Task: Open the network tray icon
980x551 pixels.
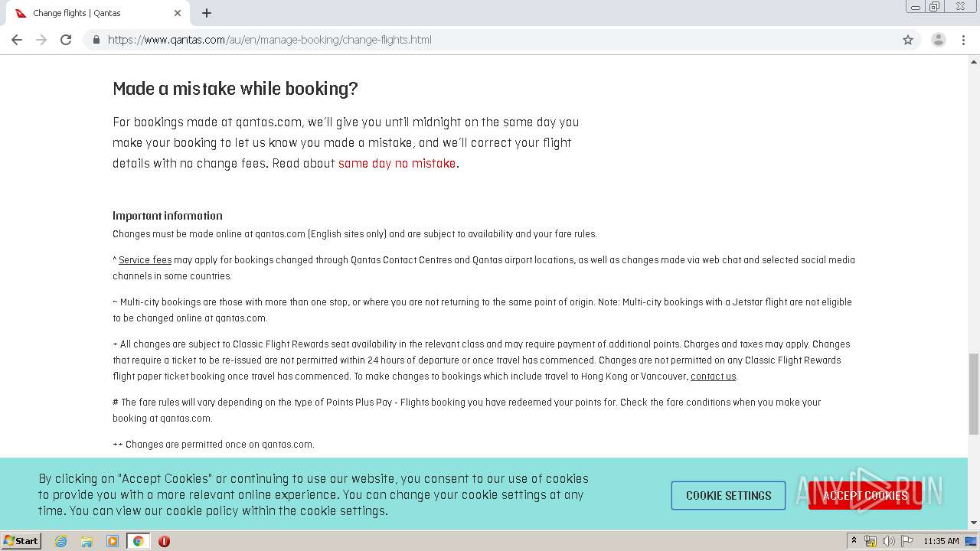Action: tap(871, 541)
